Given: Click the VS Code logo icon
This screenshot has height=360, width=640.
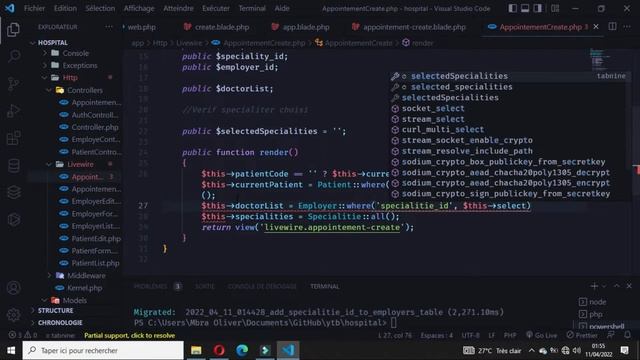Looking at the screenshot, I should [x=9, y=8].
